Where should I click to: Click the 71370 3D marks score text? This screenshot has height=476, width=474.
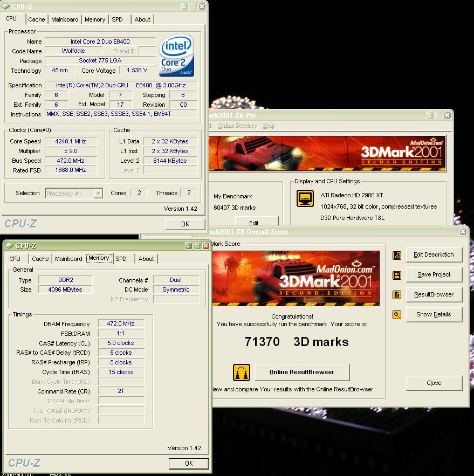point(297,342)
